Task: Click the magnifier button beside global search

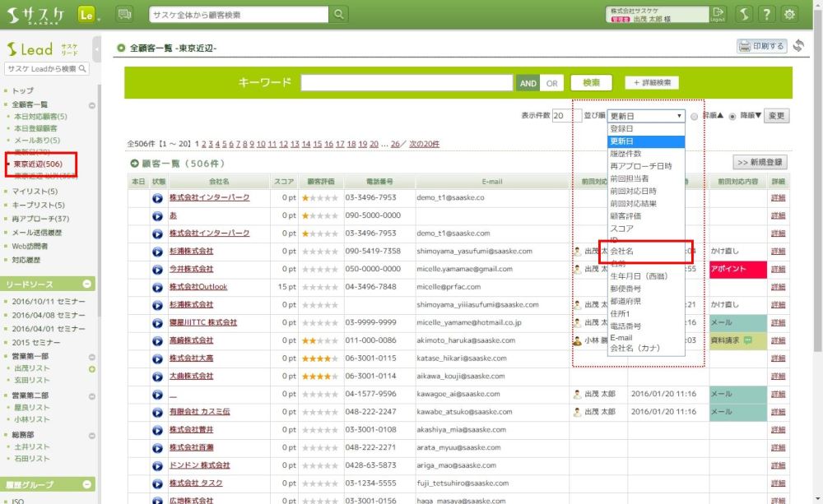Action: (x=339, y=15)
